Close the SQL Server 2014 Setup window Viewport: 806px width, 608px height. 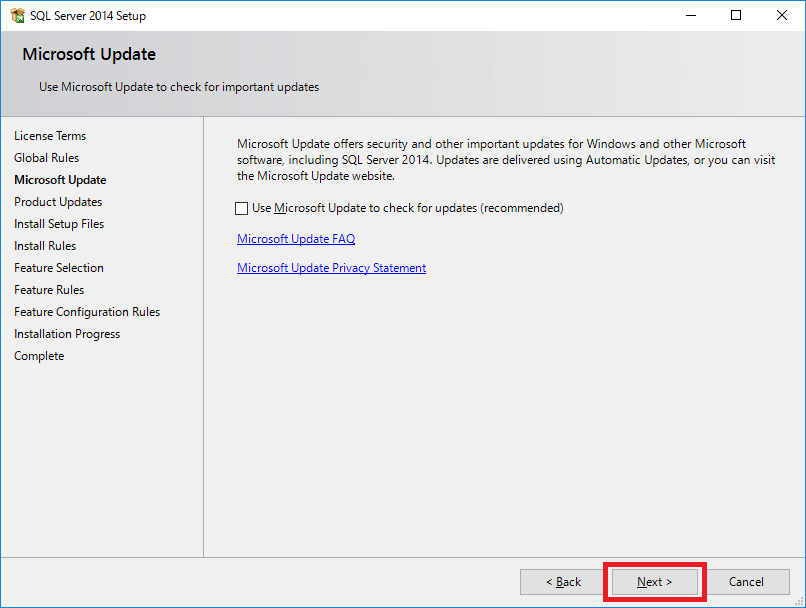782,15
